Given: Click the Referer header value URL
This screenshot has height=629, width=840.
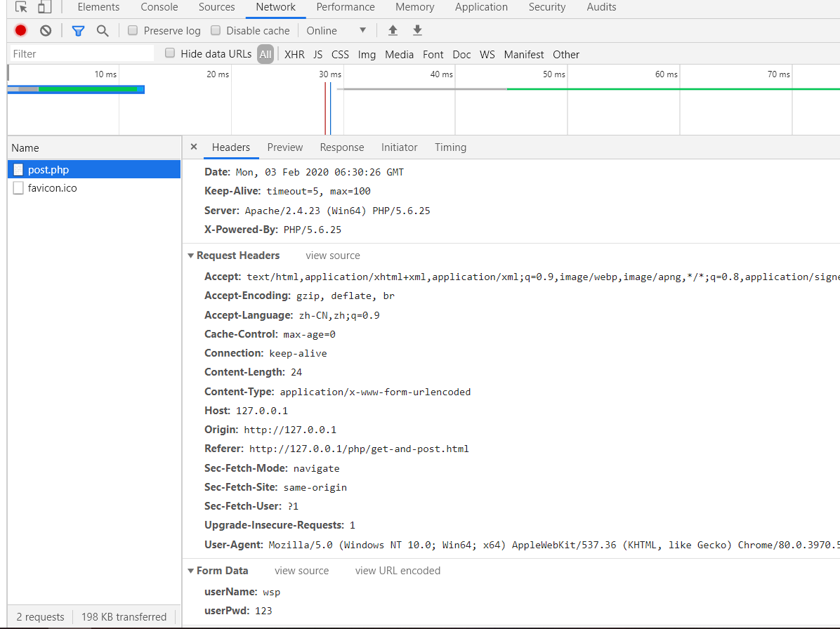Looking at the screenshot, I should coord(359,449).
